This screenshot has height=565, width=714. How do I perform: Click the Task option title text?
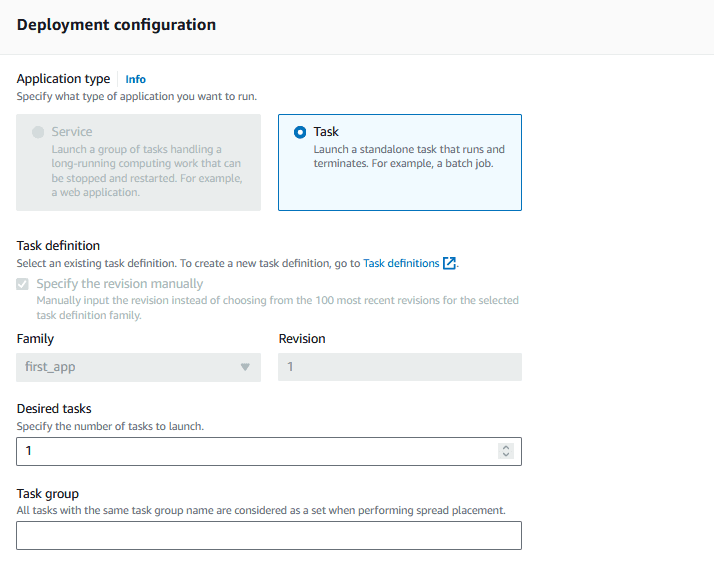(326, 132)
